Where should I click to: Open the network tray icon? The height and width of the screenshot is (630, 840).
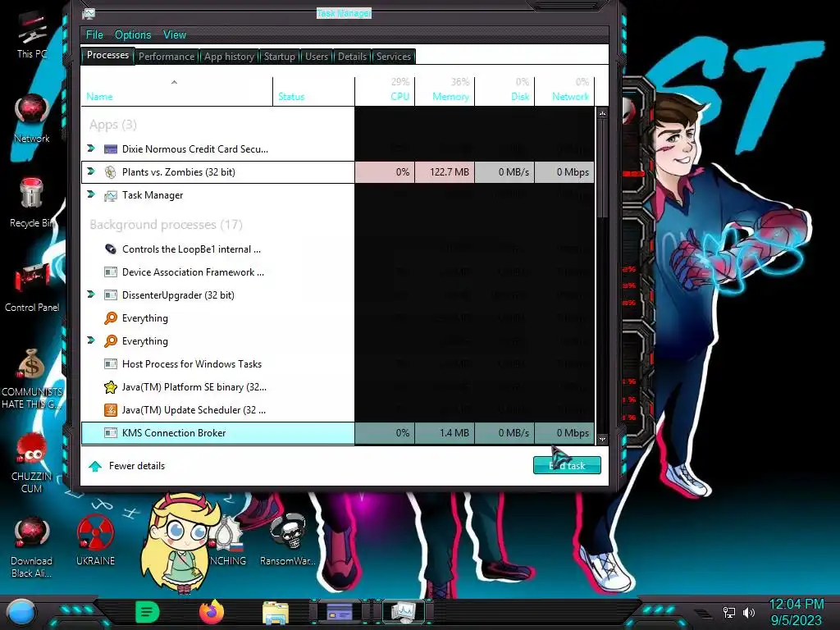click(x=729, y=612)
